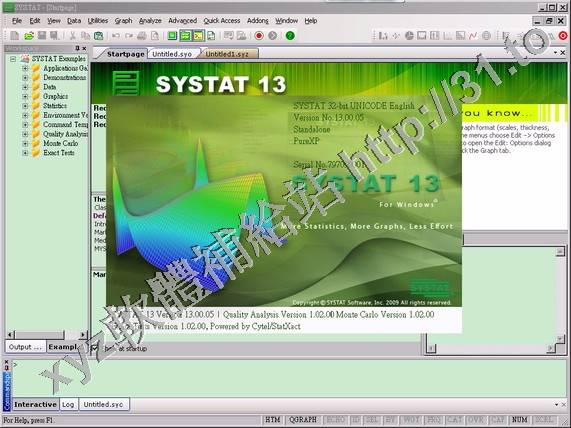This screenshot has height=428, width=571.
Task: Open the Addons menu
Action: click(257, 21)
